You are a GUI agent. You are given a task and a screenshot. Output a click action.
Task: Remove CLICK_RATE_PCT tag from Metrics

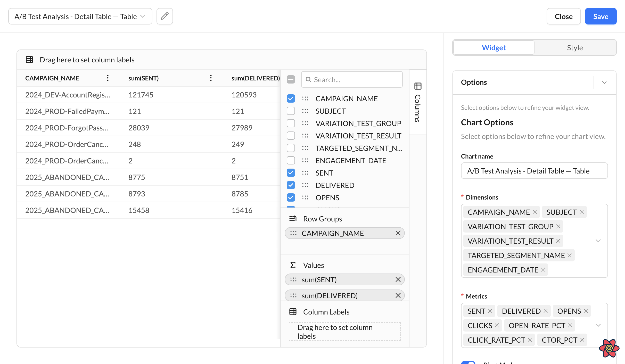click(x=530, y=340)
